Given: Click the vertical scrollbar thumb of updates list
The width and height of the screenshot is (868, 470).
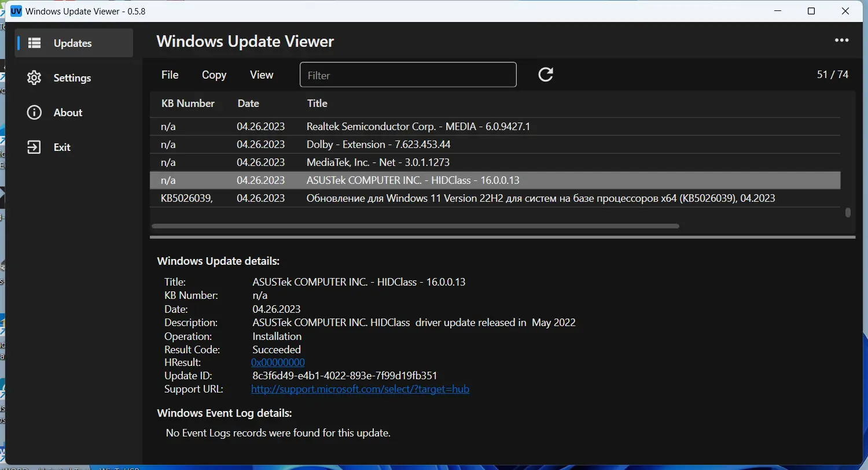Looking at the screenshot, I should click(x=848, y=213).
